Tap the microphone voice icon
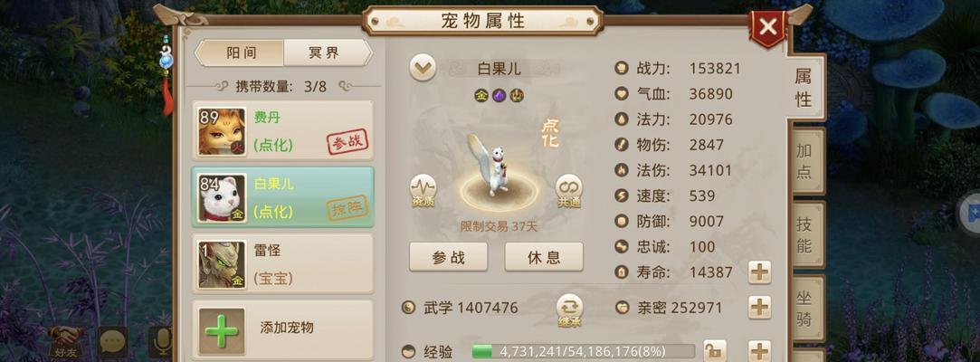The image size is (980, 362). (x=163, y=341)
